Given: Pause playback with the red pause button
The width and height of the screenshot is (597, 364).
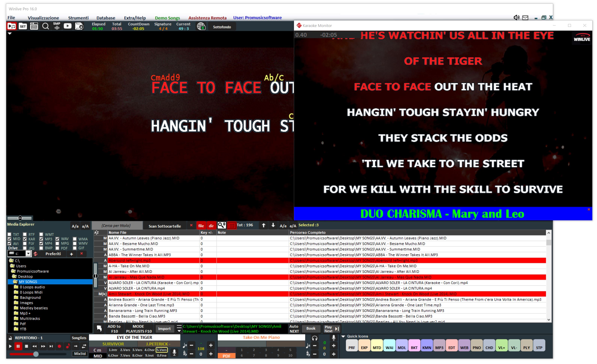Looking at the screenshot, I should 18,346.
